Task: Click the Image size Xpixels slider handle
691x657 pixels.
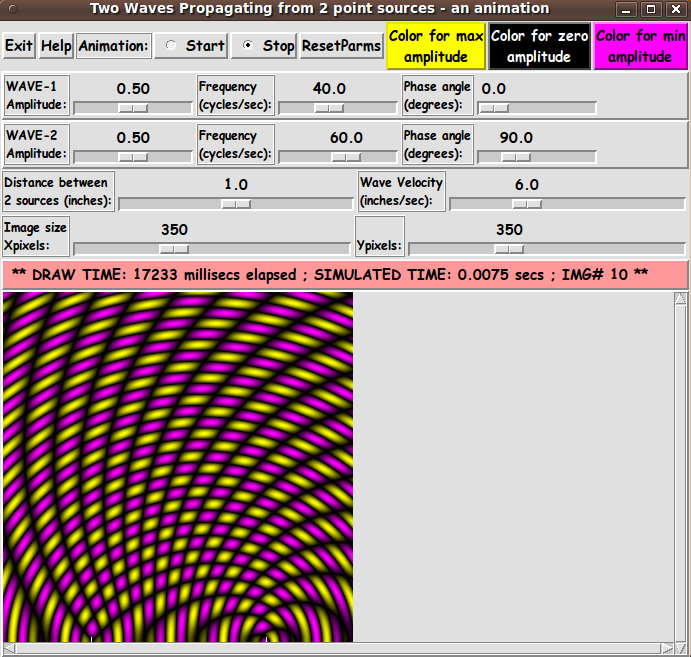Action: [174, 249]
